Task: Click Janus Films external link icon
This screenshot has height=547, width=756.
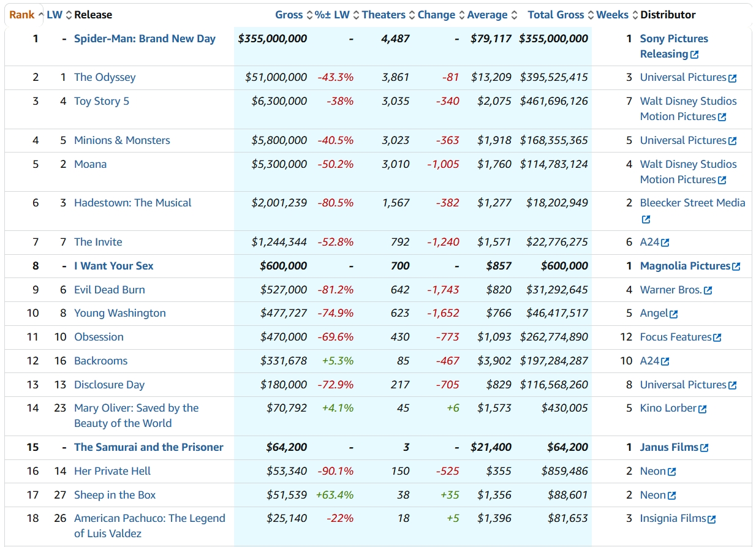Action: coord(705,448)
